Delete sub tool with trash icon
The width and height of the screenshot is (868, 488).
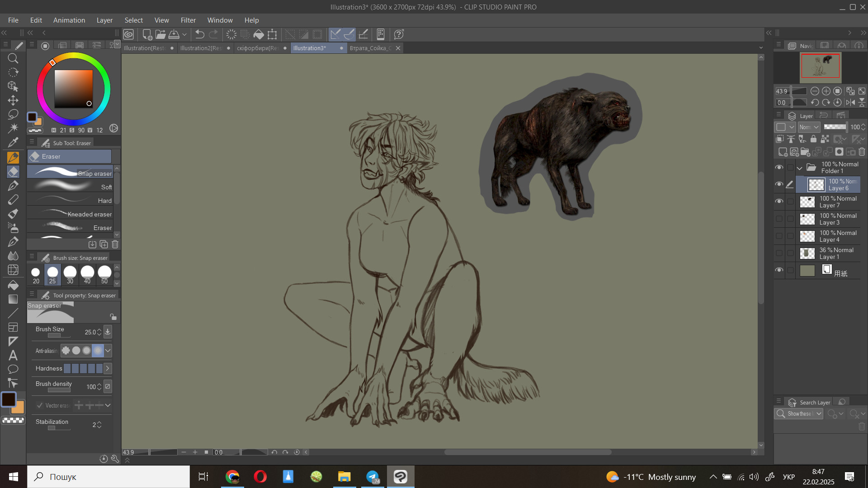(115, 244)
